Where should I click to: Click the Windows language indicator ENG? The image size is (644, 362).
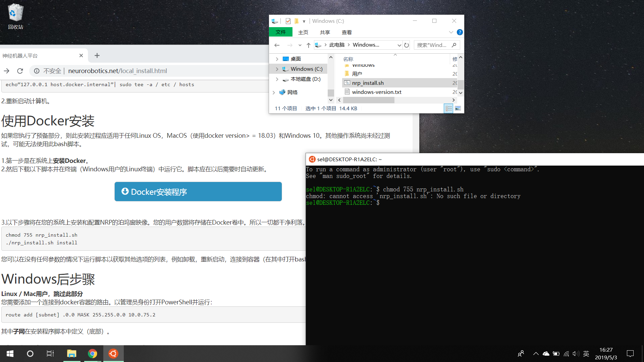[587, 353]
